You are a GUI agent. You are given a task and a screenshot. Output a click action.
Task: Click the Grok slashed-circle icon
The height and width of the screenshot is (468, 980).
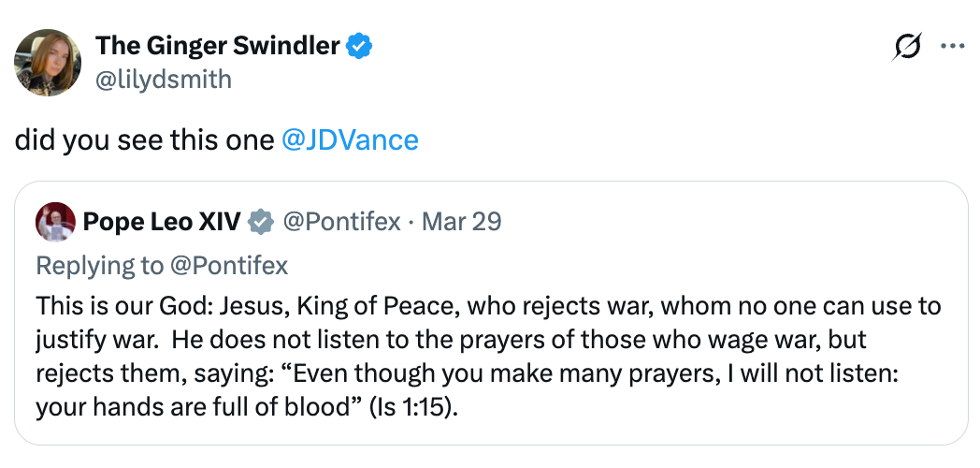tap(907, 46)
